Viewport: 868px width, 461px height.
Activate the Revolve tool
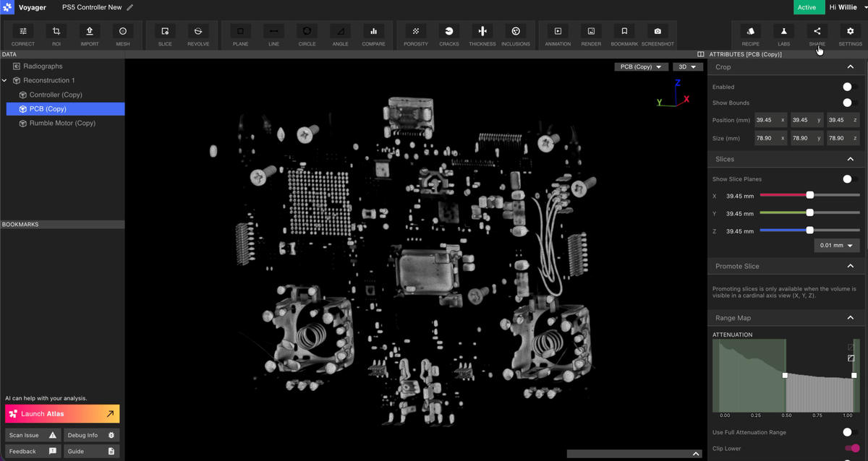point(198,35)
